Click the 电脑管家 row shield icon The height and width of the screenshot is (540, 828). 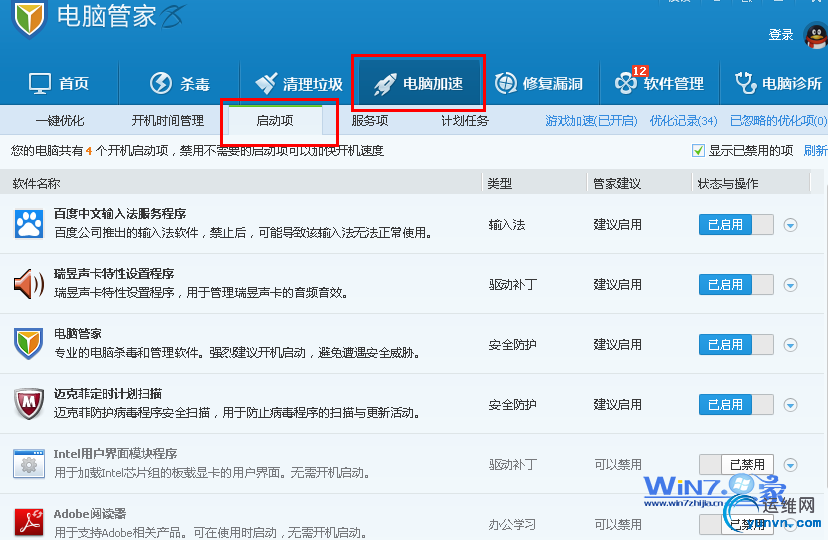click(x=29, y=344)
